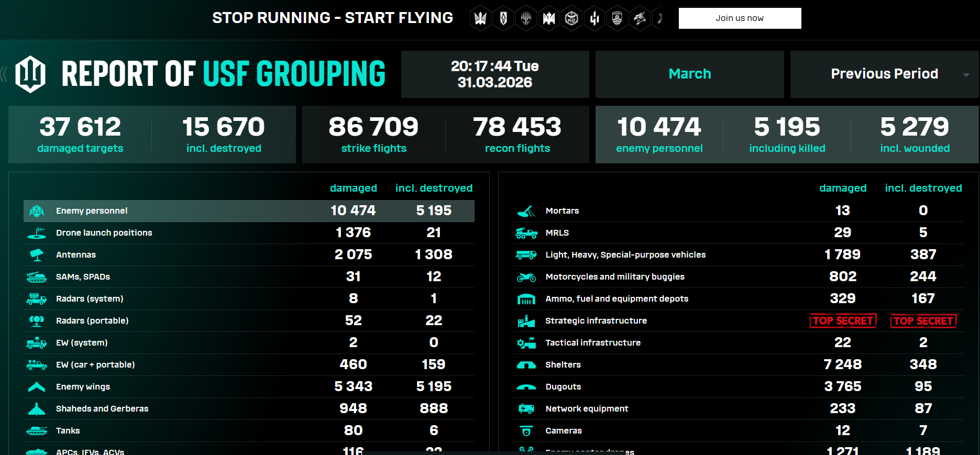Select the Enemy wings icon
Viewport: 980px width, 455px height.
37,387
